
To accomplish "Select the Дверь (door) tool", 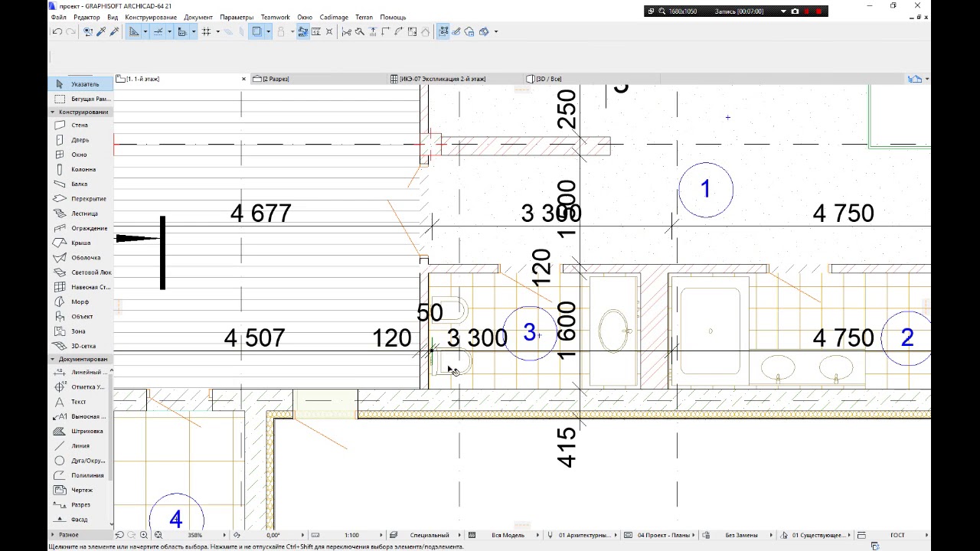I will coord(80,140).
